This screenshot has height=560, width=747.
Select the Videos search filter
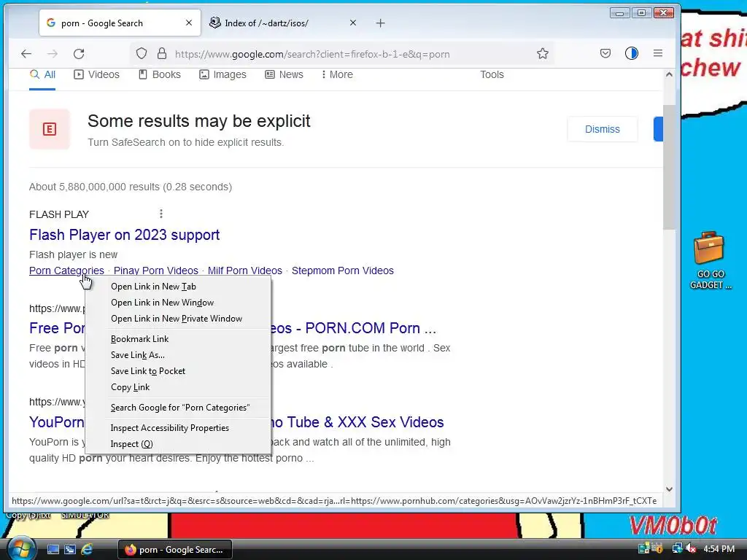click(97, 75)
